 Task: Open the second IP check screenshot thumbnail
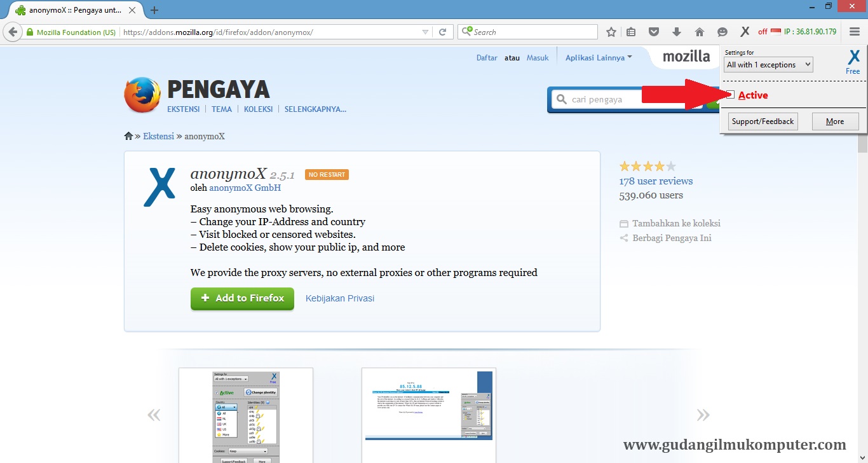click(x=429, y=415)
